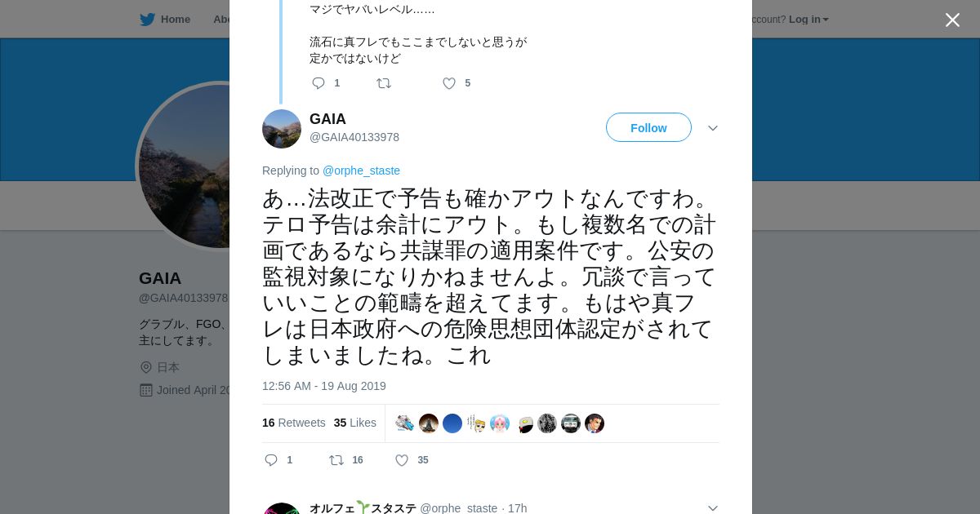Screen dimensions: 980x514
Task: Like the tweet with 35 likes
Action: point(402,460)
